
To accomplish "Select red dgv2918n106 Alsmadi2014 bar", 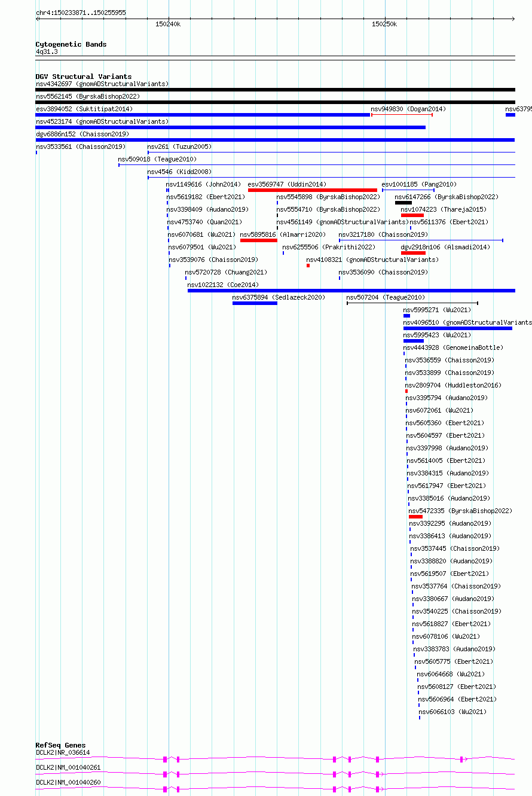I will 413,253.
